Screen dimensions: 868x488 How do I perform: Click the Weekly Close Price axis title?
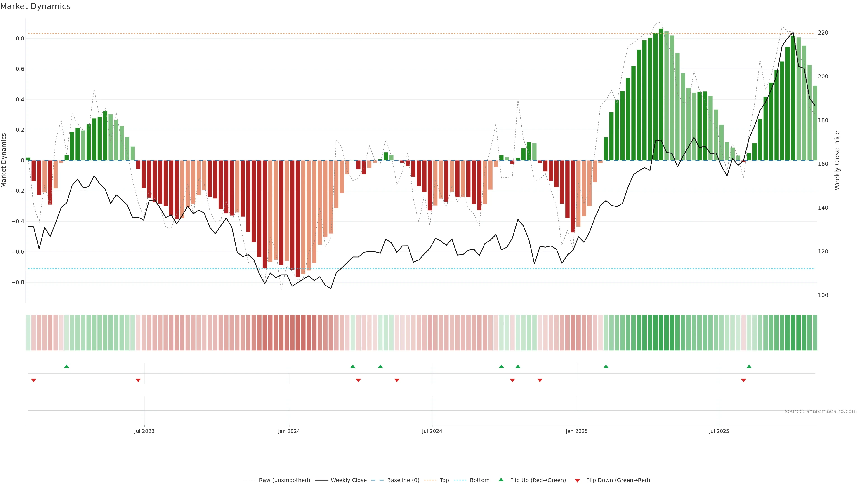(837, 160)
